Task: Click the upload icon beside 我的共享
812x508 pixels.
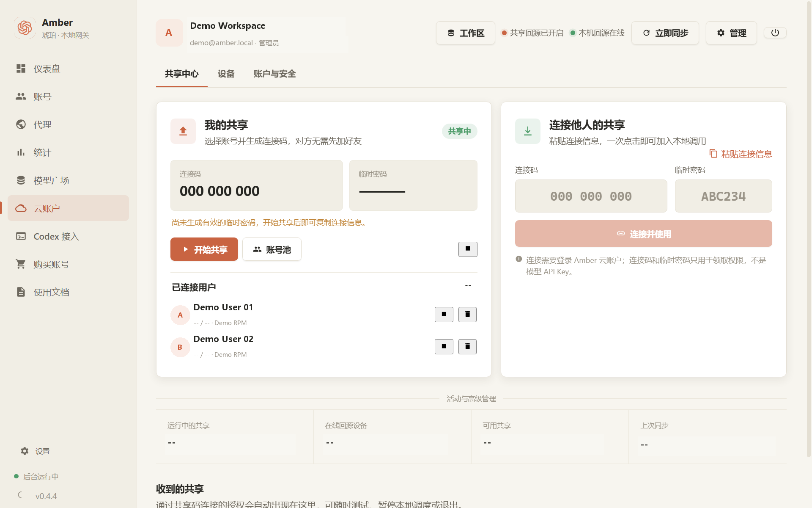Action: (x=183, y=131)
